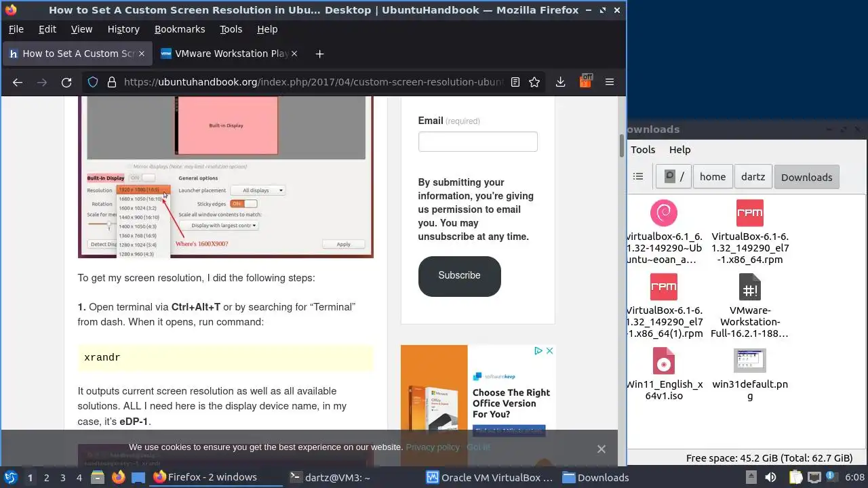Close the SoftwareKeep advertisement
868x488 pixels.
[x=549, y=350]
